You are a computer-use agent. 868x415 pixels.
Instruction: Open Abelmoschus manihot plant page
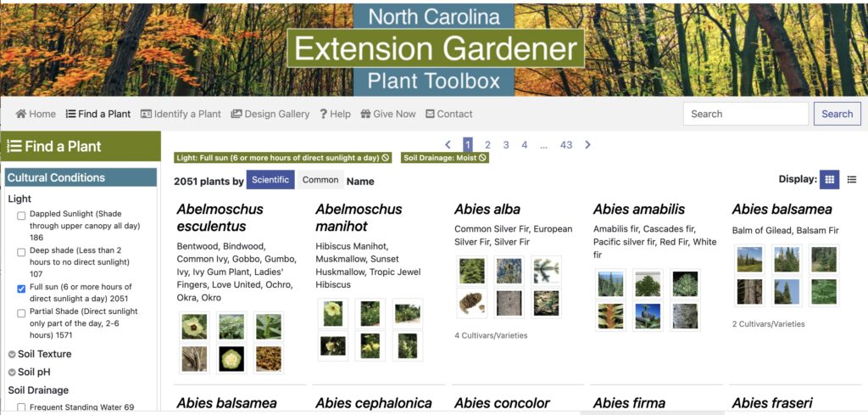[x=359, y=218]
